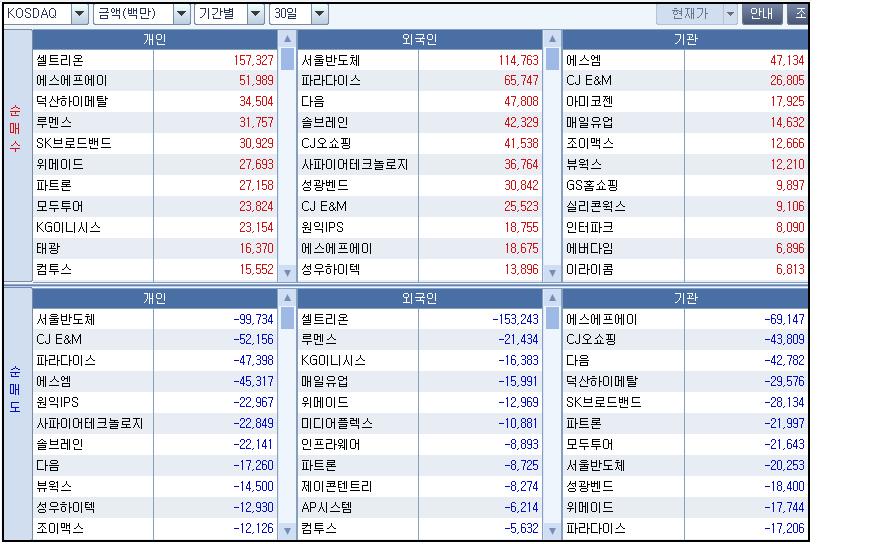The width and height of the screenshot is (877, 544).
Task: Click scrollbar thumb of net-sell 개인 list
Action: [287, 318]
